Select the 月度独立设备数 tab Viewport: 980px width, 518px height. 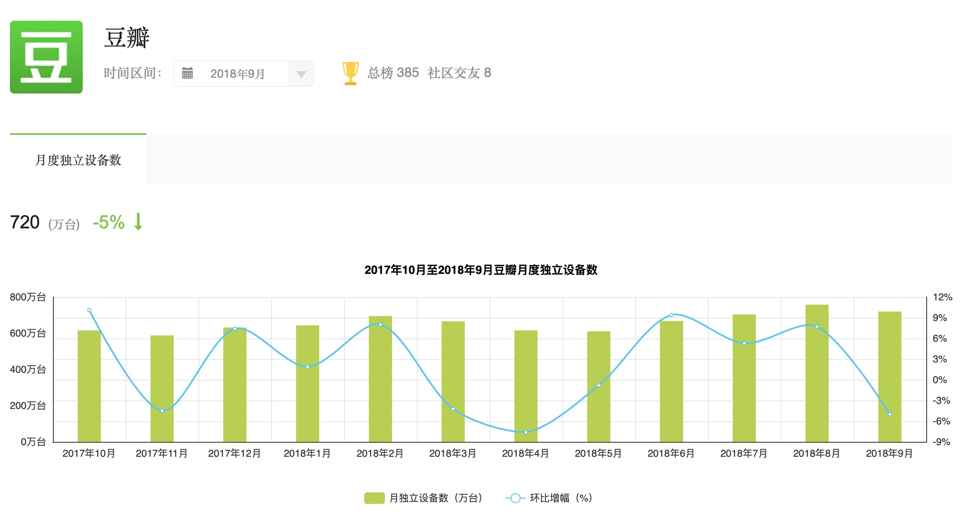[78, 160]
